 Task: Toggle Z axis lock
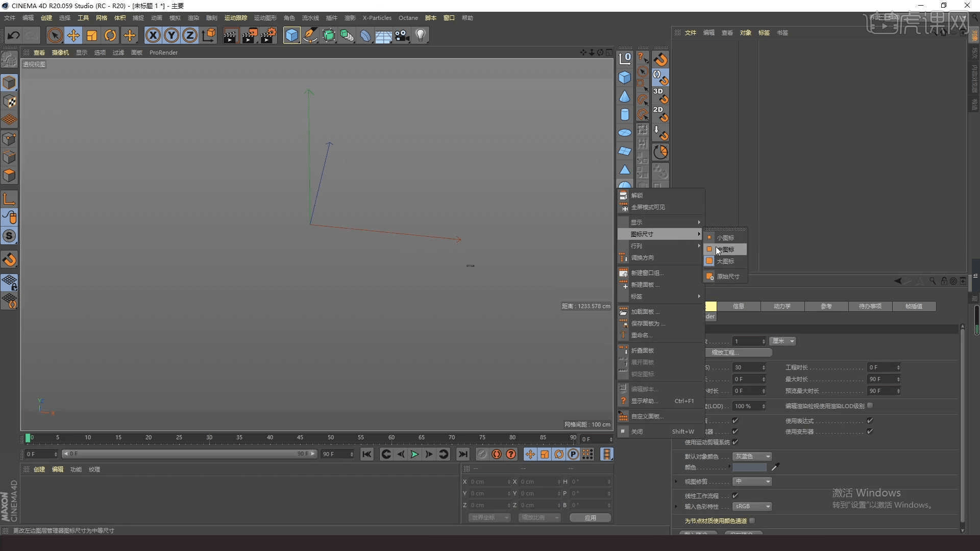tap(190, 35)
